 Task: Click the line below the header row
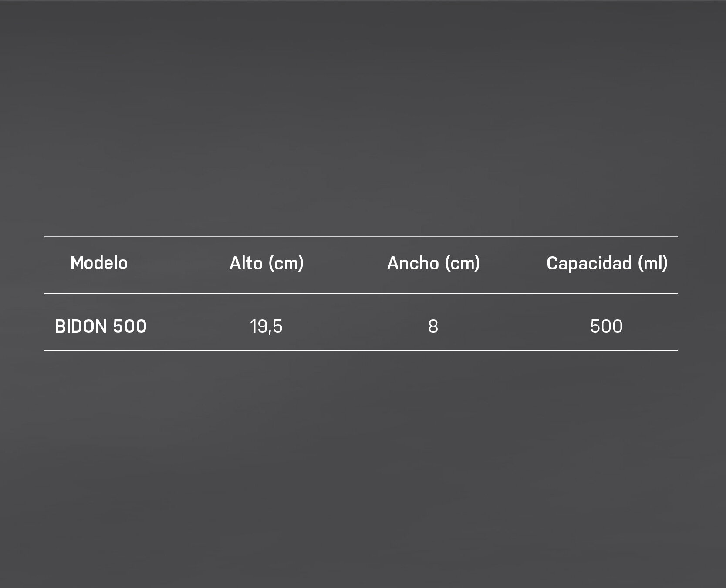coord(361,294)
